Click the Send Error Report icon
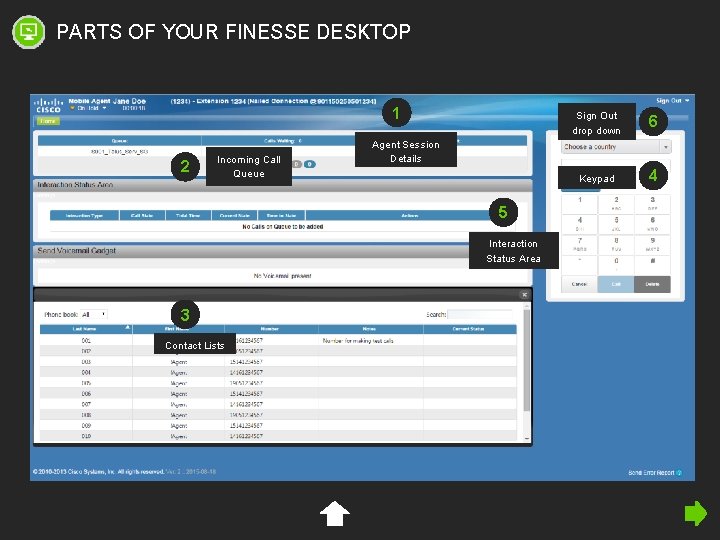Viewport: 720px width, 540px height. click(x=679, y=472)
